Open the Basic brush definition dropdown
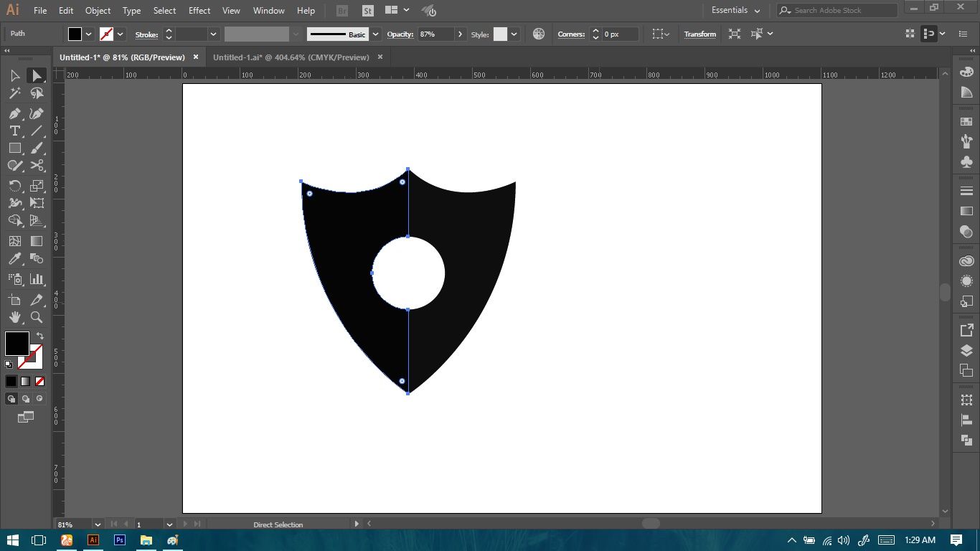Screen dimensions: 980x551 point(376,34)
